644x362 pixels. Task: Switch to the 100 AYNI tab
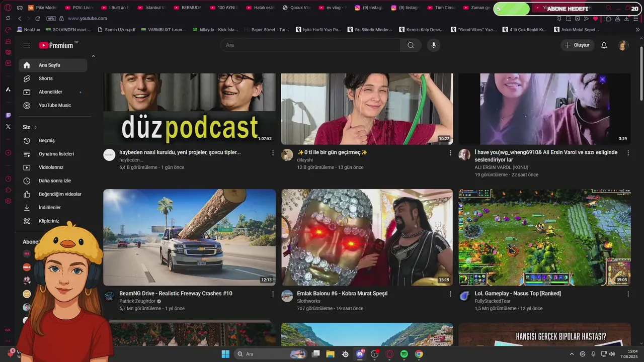pyautogui.click(x=223, y=8)
